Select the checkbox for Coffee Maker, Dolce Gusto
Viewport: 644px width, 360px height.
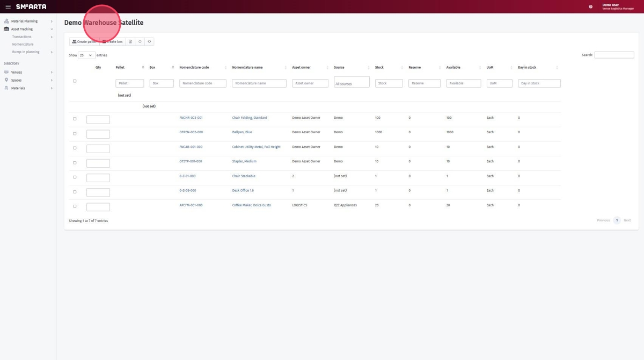pos(75,205)
